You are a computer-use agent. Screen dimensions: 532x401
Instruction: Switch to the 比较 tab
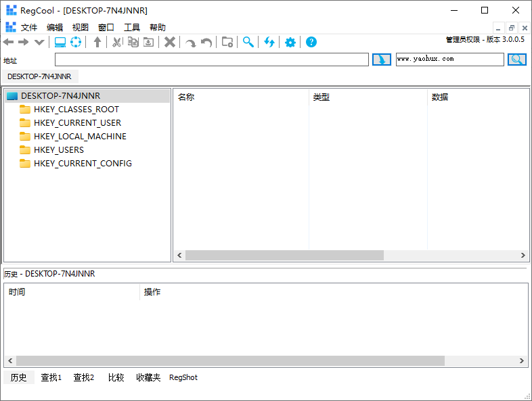(116, 377)
